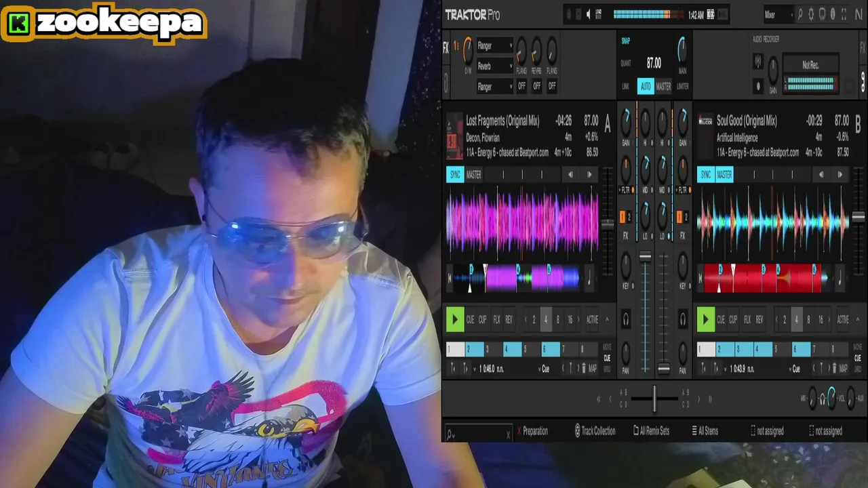868x488 pixels.
Task: Click the Native Instruments logo icon
Action: pyautogui.click(x=859, y=14)
